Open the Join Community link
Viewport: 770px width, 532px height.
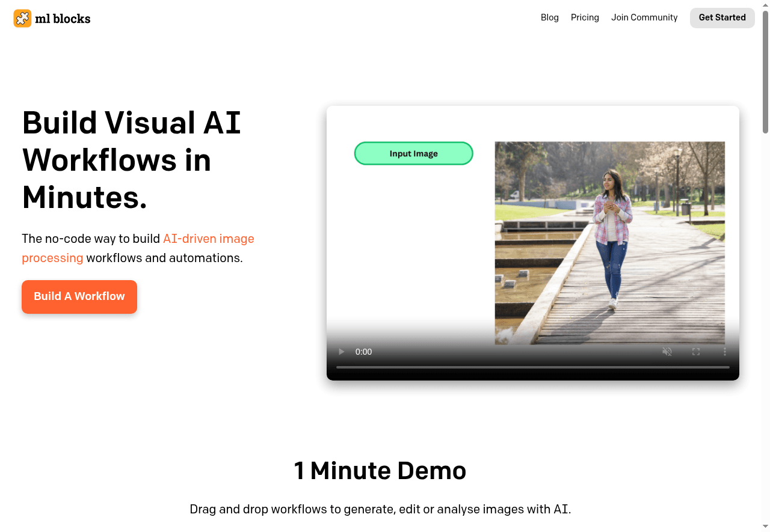pyautogui.click(x=644, y=17)
